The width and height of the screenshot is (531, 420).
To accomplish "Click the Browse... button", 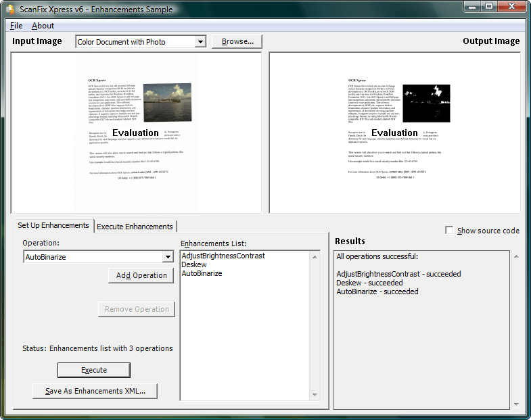I will click(x=237, y=41).
